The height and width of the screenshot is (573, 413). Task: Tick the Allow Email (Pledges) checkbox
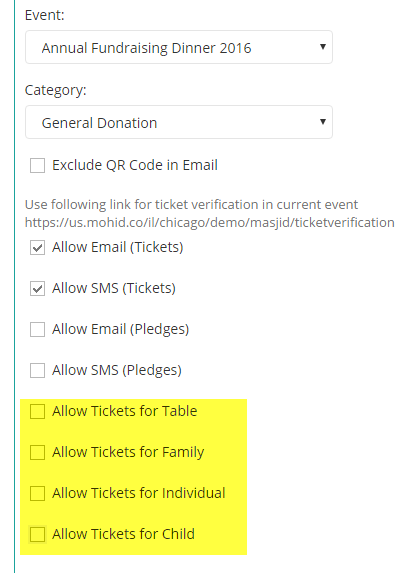(37, 329)
